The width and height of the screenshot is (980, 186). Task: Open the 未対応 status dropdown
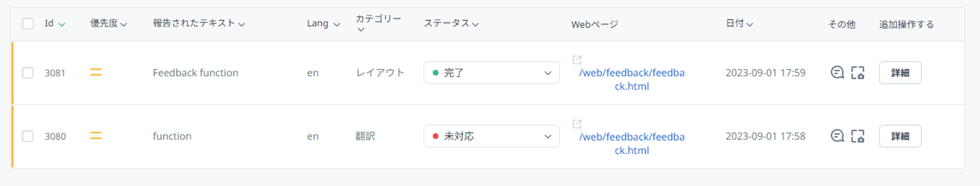pyautogui.click(x=491, y=136)
